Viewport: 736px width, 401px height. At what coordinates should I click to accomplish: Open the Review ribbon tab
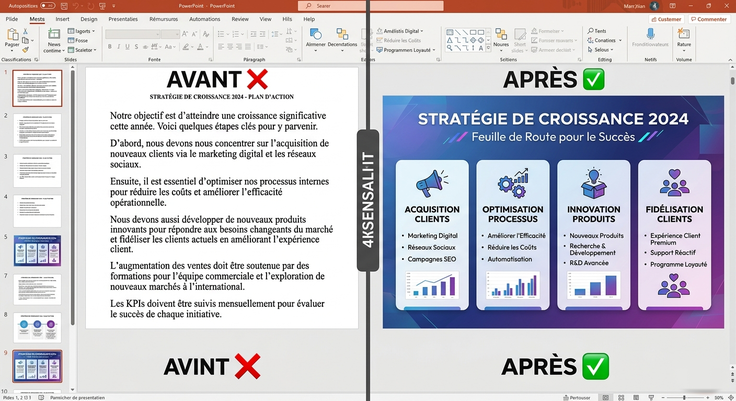240,19
